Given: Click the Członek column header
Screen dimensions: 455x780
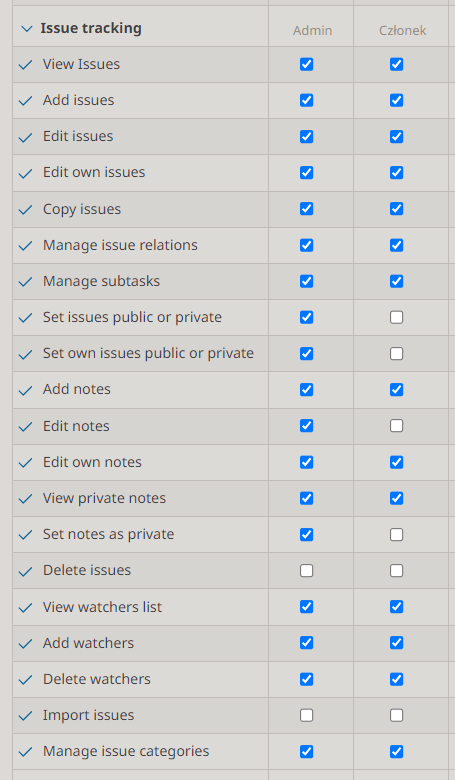Looking at the screenshot, I should pos(402,31).
